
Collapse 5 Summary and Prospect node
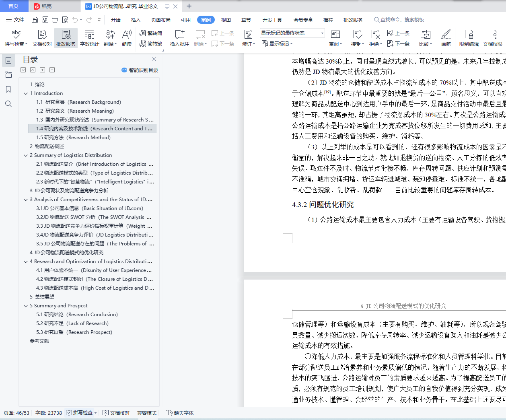pyautogui.click(x=26, y=306)
